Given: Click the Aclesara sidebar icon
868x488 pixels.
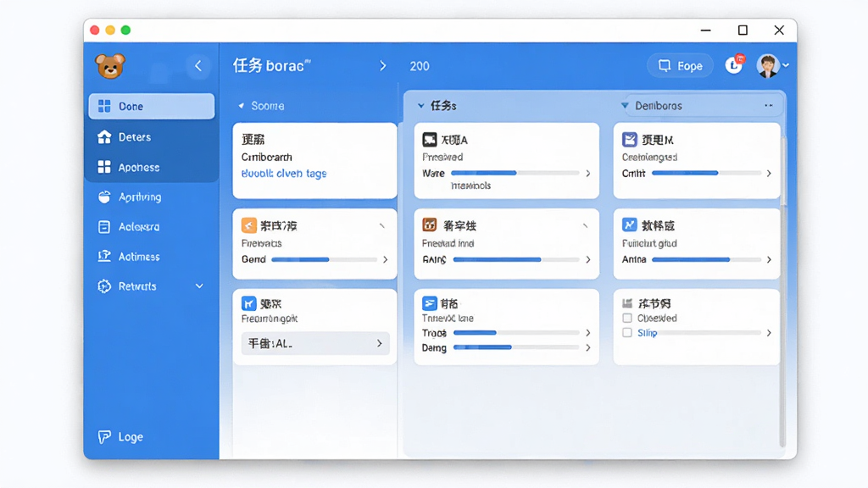Looking at the screenshot, I should (x=104, y=227).
